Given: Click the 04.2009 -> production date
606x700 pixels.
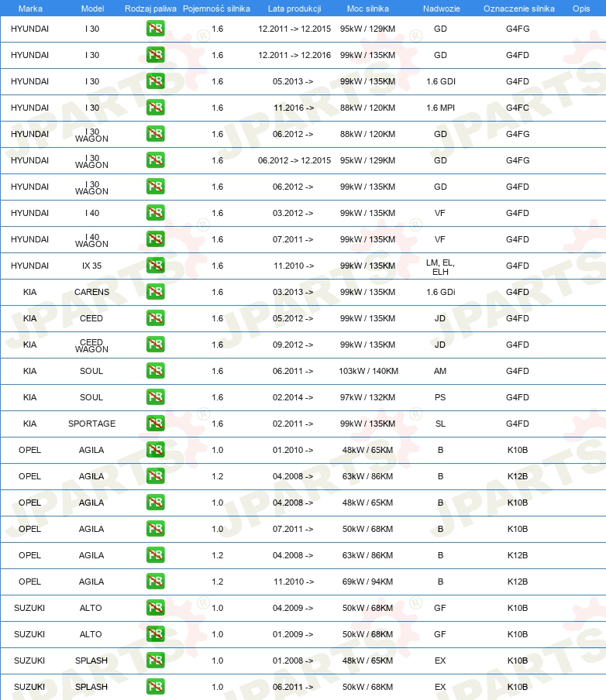Looking at the screenshot, I should [x=293, y=608].
